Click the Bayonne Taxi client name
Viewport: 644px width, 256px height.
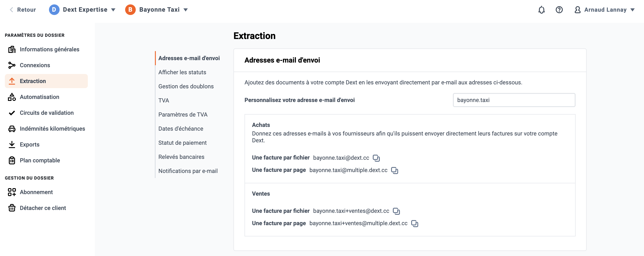pyautogui.click(x=159, y=10)
